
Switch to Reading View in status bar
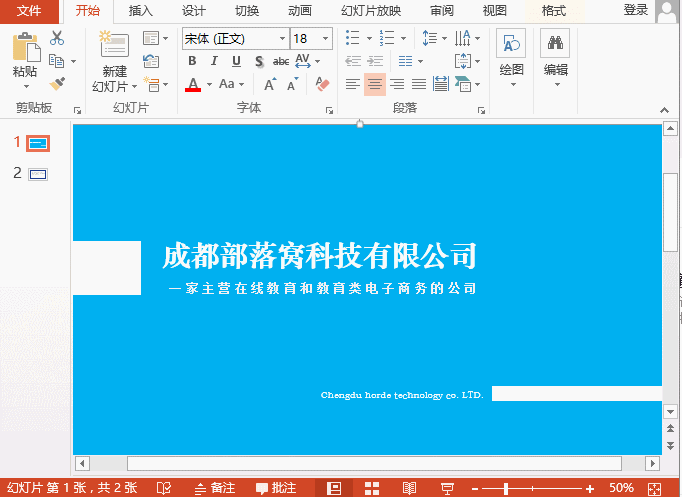click(x=409, y=488)
